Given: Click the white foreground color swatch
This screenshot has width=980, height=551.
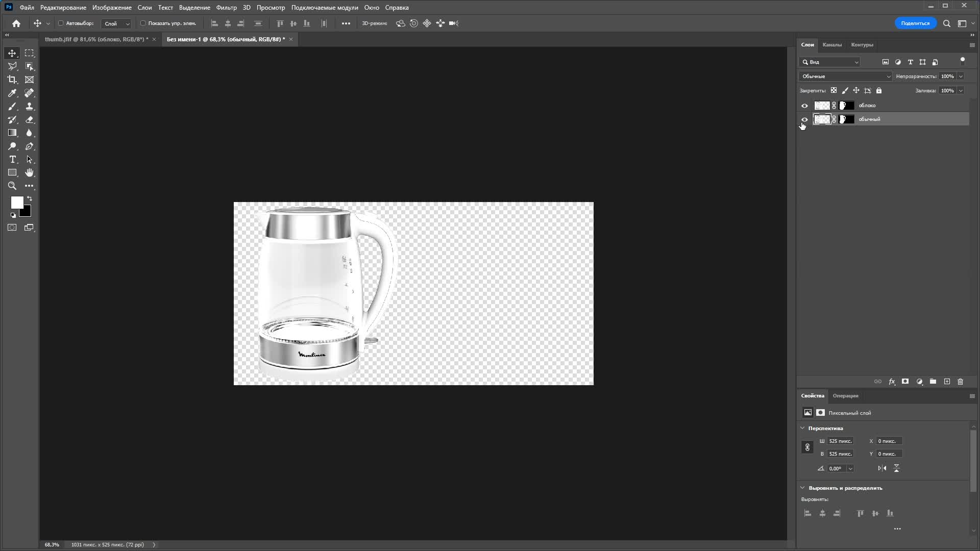Looking at the screenshot, I should pyautogui.click(x=16, y=203).
